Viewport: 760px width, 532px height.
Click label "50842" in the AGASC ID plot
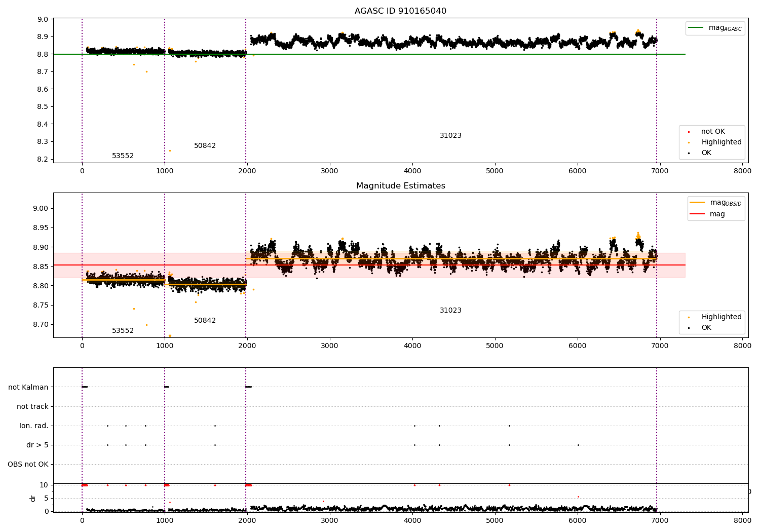[205, 146]
